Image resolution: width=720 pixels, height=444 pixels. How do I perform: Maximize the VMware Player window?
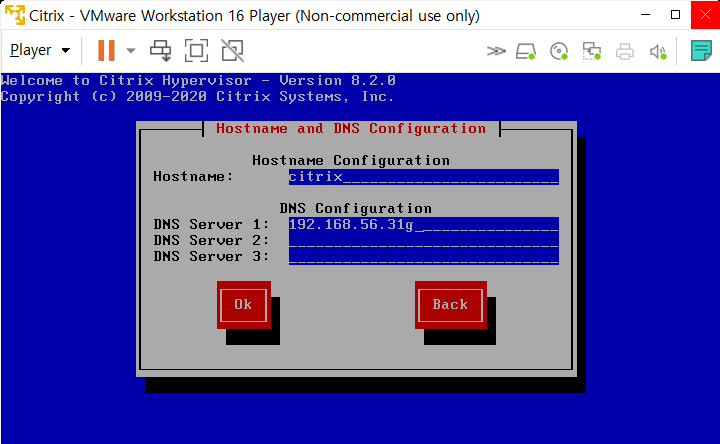coord(675,15)
